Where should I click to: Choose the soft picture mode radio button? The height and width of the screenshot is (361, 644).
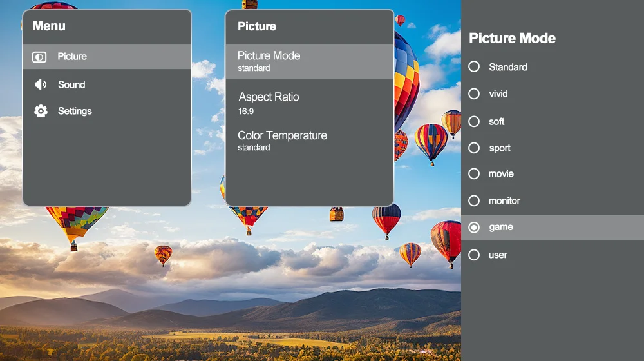(474, 121)
